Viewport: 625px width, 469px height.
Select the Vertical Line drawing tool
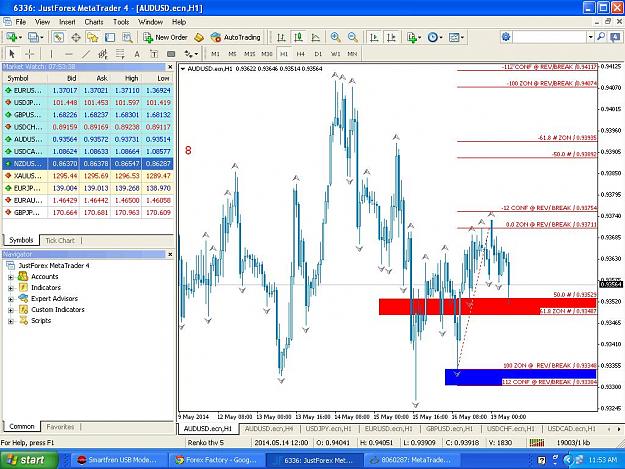[x=51, y=53]
